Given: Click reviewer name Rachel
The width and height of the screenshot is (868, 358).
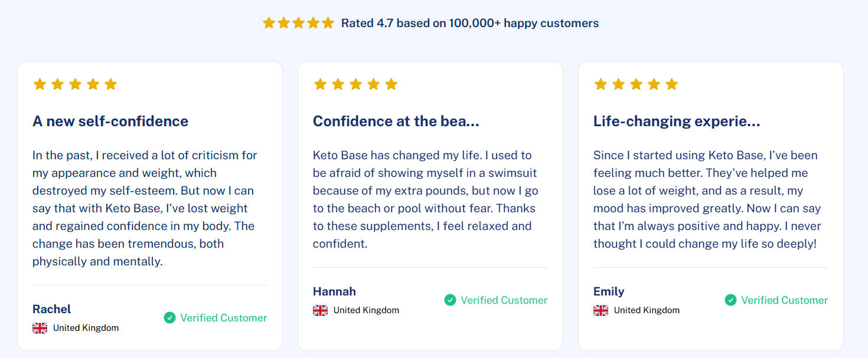Looking at the screenshot, I should [x=51, y=309].
